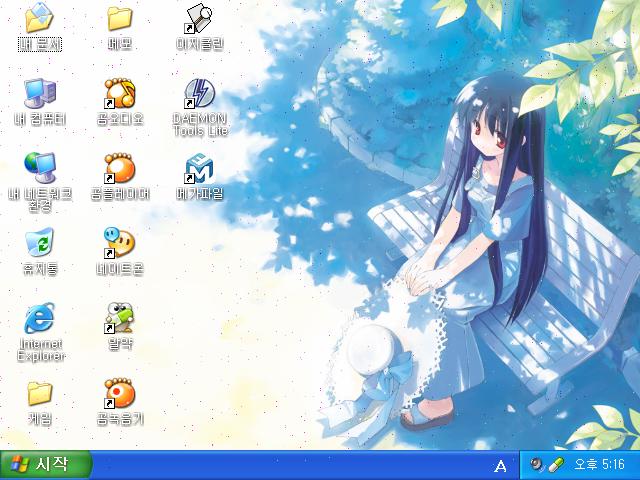The height and width of the screenshot is (480, 640).
Task: Launch the 곰오디오 (GOM Audio) shortcut
Action: (120, 94)
